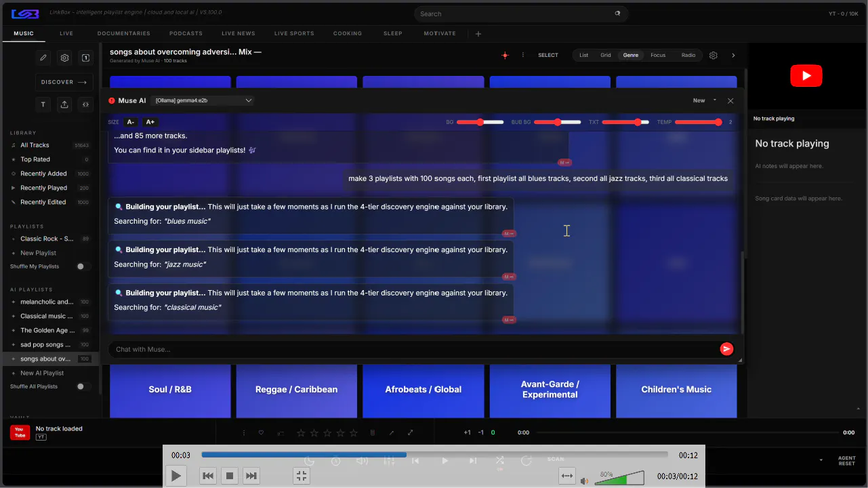Adjust the TXT slider
The width and height of the screenshot is (868, 488).
pyautogui.click(x=625, y=122)
